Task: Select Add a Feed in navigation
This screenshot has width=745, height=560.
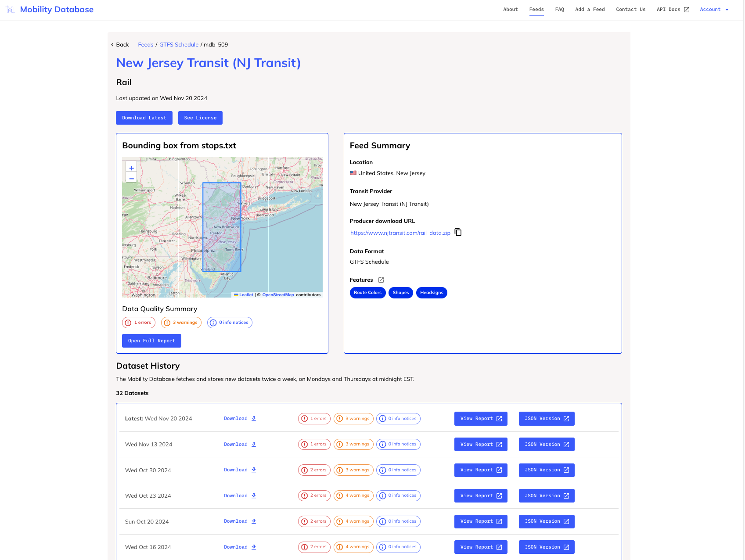Action: coord(590,10)
